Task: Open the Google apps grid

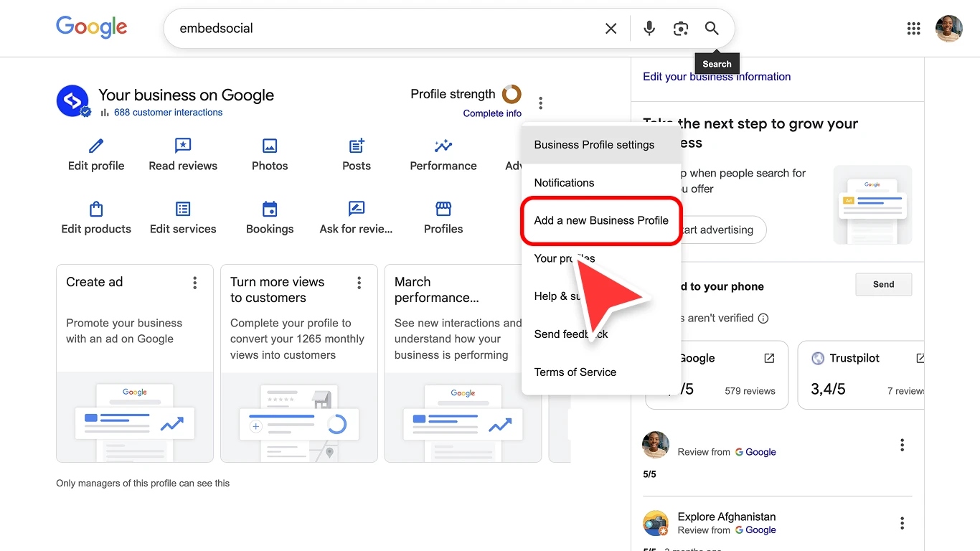Action: pos(913,28)
